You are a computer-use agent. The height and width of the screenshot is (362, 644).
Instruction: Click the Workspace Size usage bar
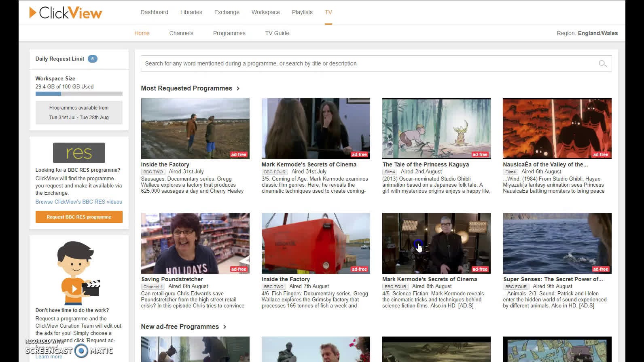79,94
